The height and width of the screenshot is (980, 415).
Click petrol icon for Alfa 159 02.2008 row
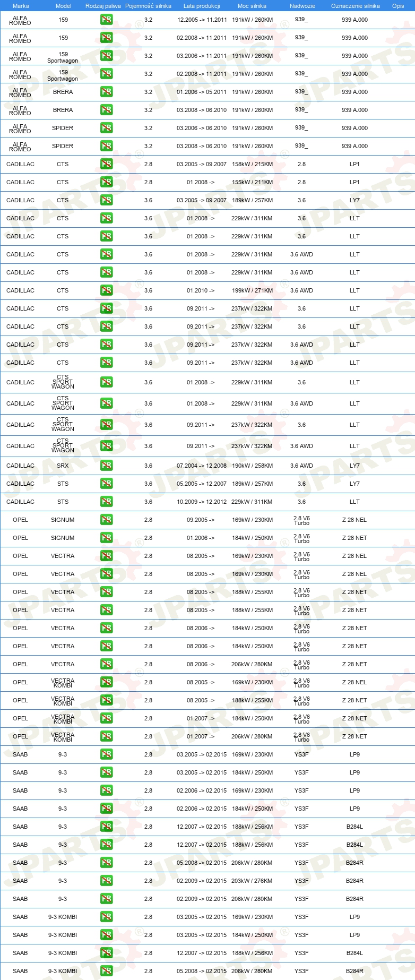(106, 38)
